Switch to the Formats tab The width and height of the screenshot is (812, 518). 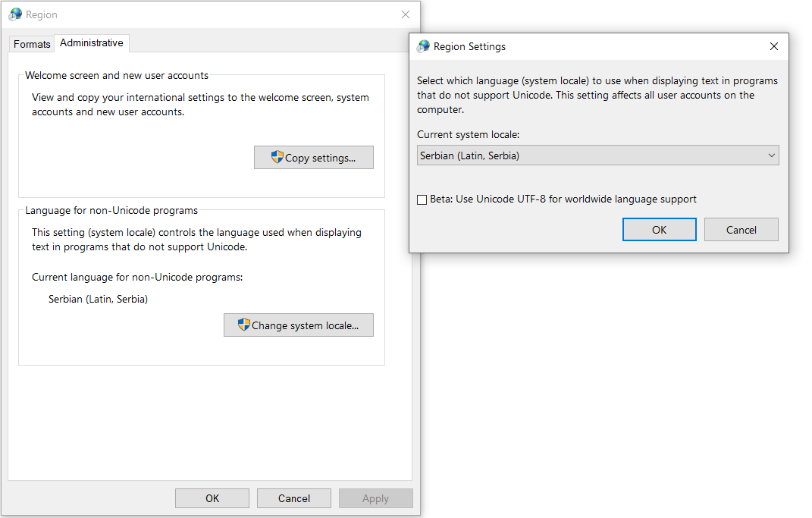(32, 44)
